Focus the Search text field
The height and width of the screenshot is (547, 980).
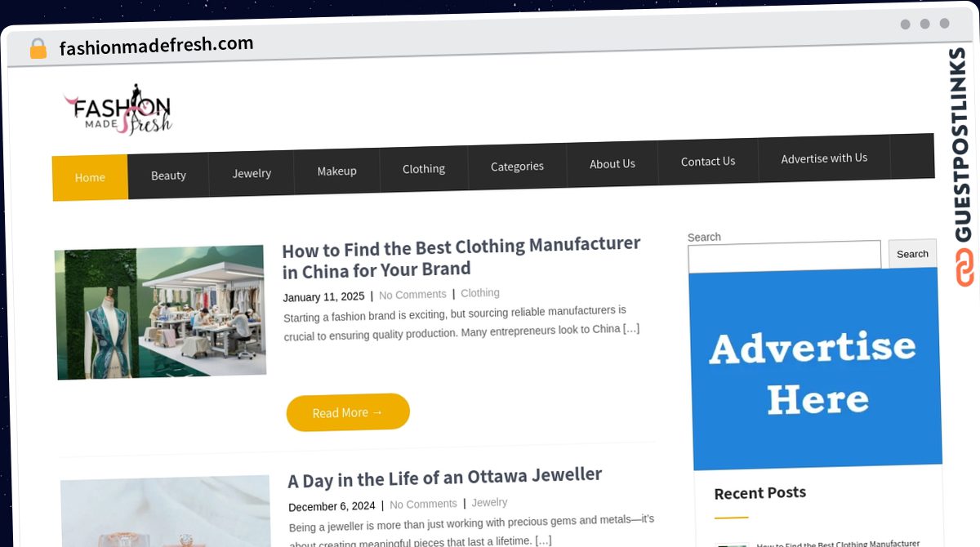tap(784, 256)
